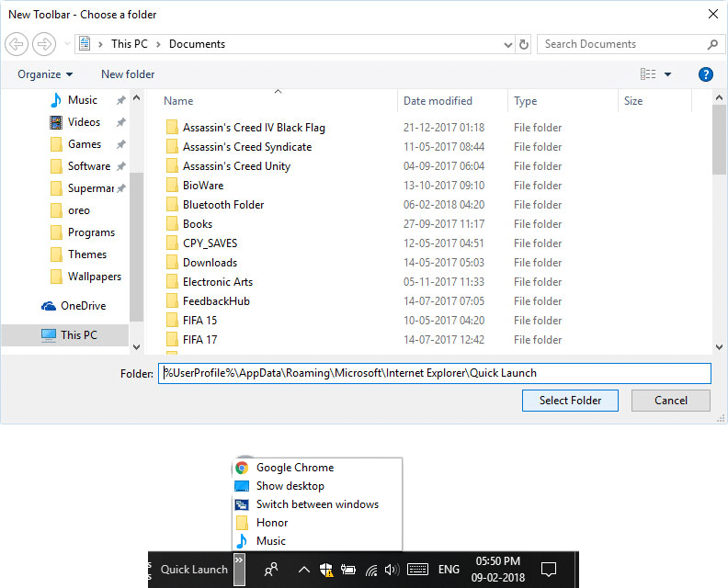
Task: Refresh the Documents folder view
Action: (x=524, y=44)
